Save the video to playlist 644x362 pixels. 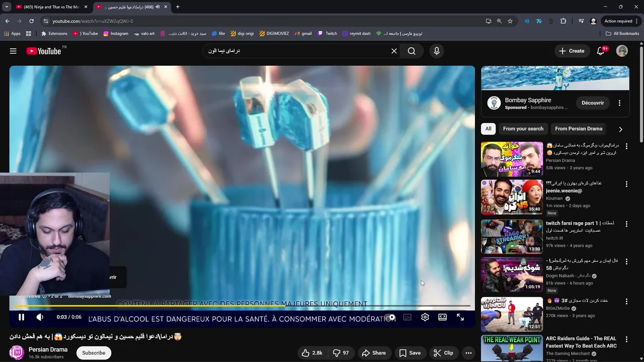click(x=410, y=353)
